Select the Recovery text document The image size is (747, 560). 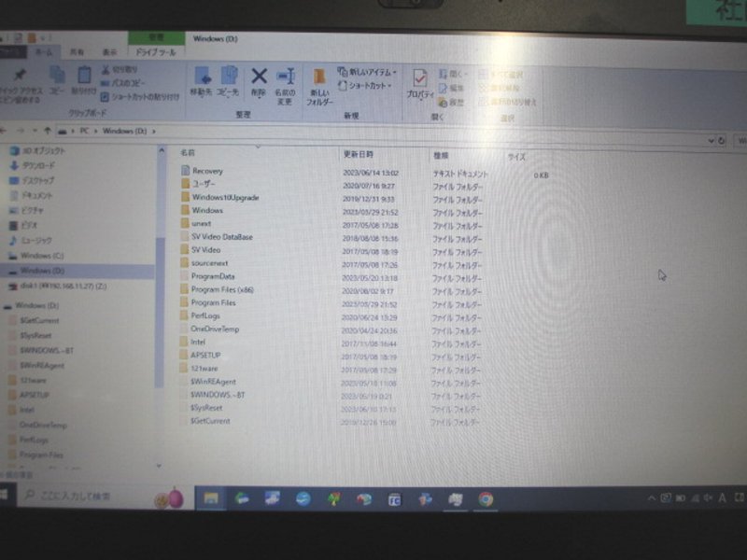point(202,171)
